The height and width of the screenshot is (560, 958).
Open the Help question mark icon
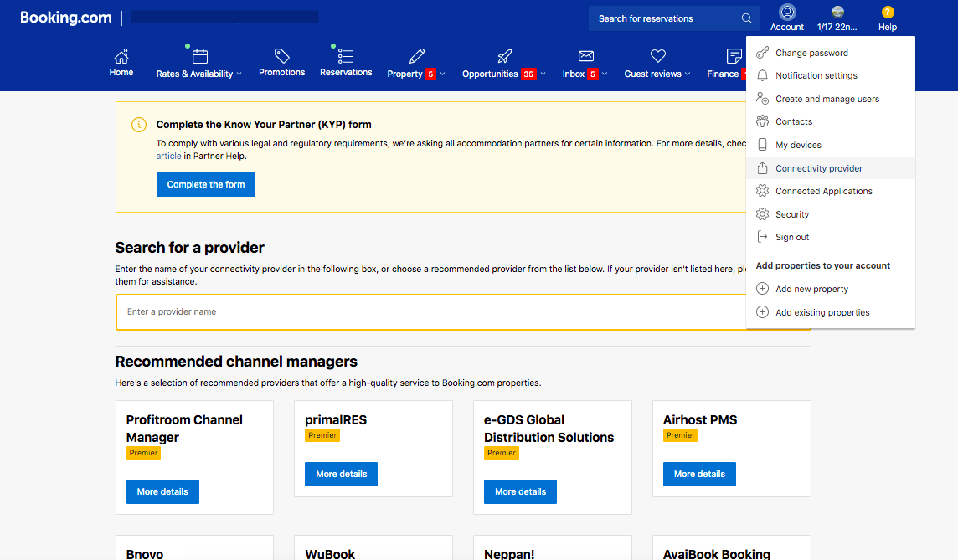pos(888,12)
